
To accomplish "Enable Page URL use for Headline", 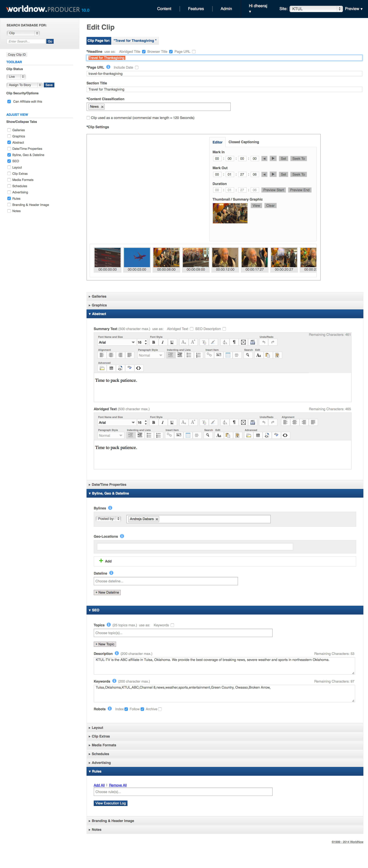I will (194, 52).
